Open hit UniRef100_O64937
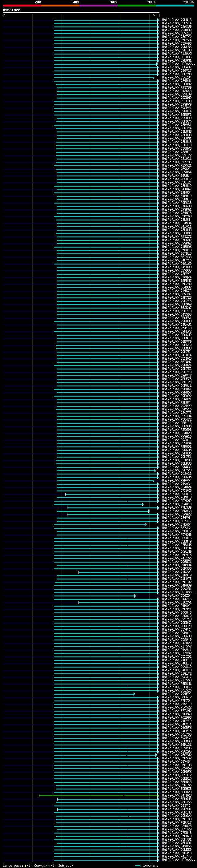The image size is (197, 868). click(x=177, y=287)
